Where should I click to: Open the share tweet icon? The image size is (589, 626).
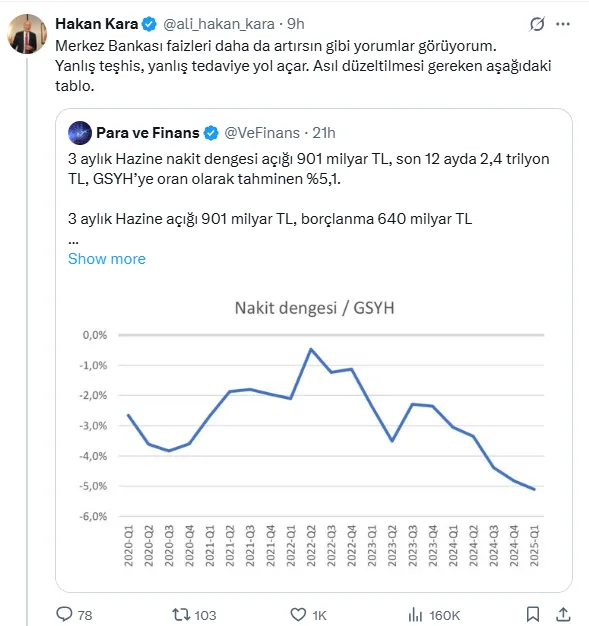click(x=563, y=614)
